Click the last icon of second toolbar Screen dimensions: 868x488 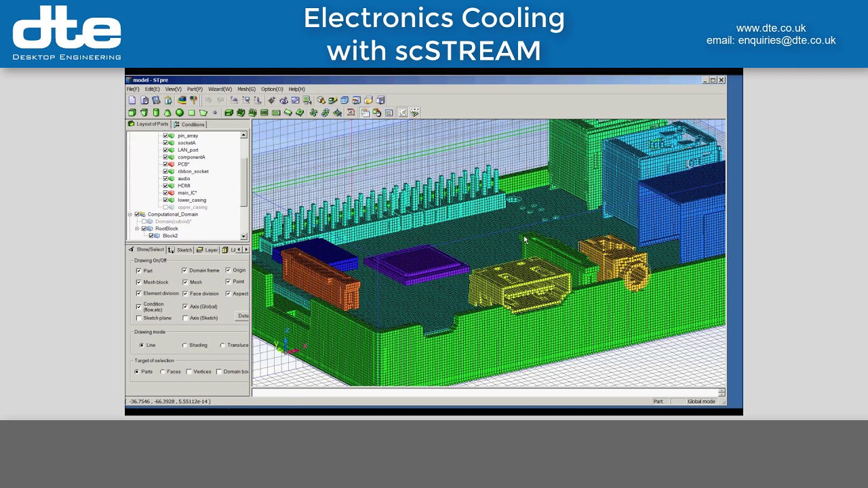(414, 113)
